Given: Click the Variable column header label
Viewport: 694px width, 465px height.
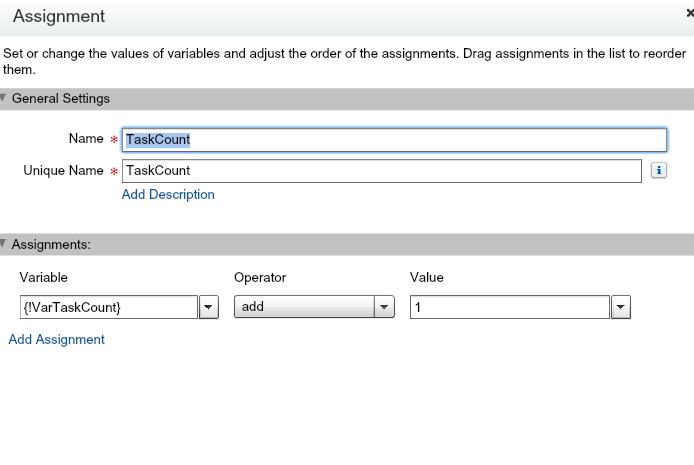Looking at the screenshot, I should point(43,277).
